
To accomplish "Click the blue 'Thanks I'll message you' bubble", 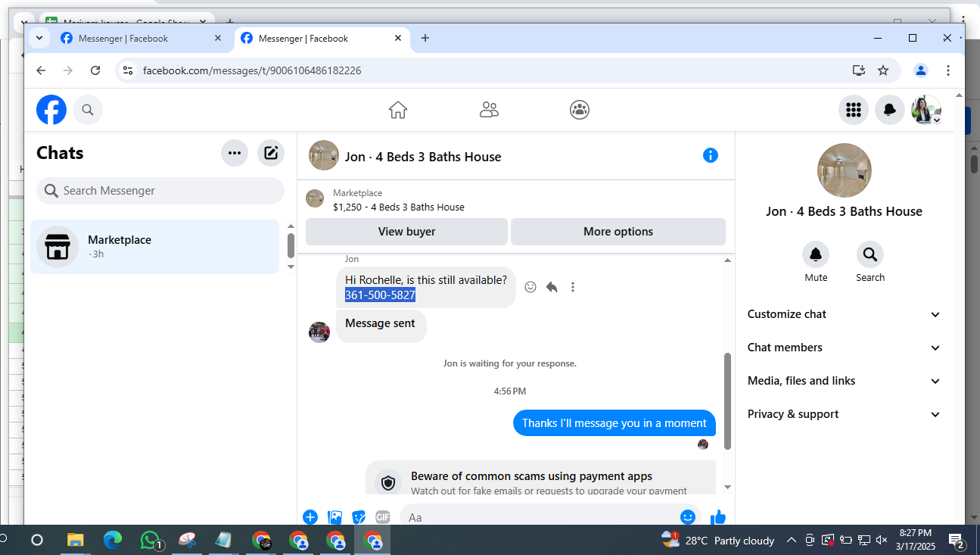I will pyautogui.click(x=614, y=423).
